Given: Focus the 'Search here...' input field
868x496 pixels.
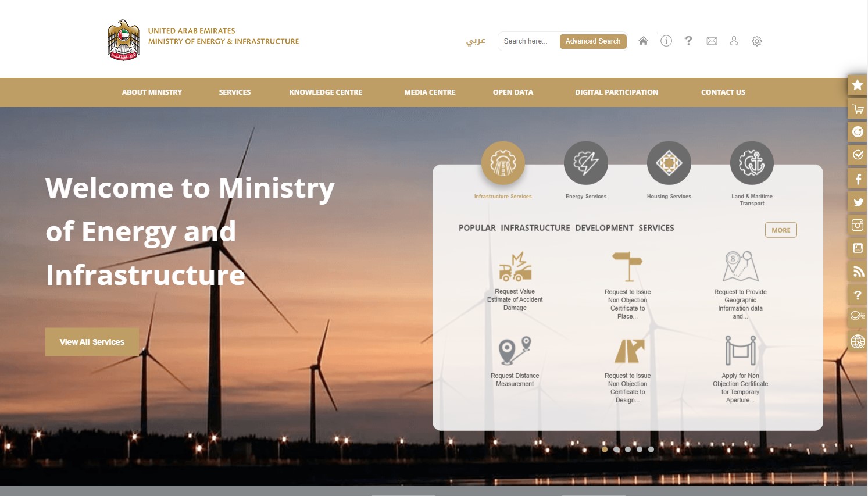Looking at the screenshot, I should tap(528, 41).
